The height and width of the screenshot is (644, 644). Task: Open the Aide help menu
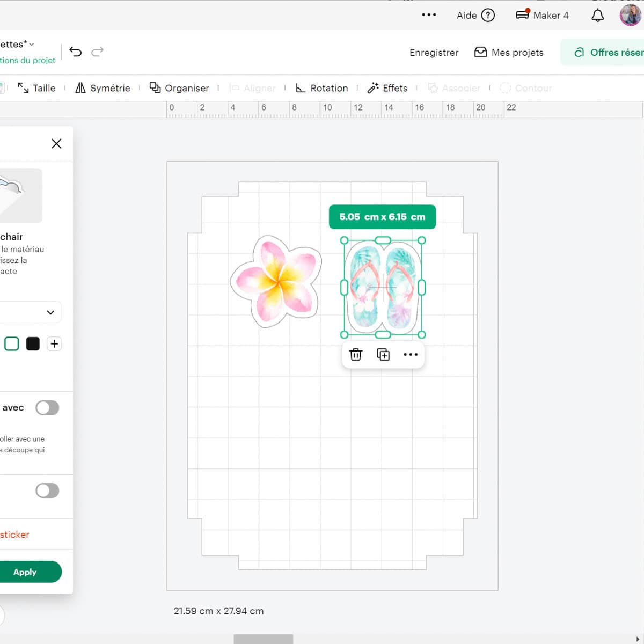tap(474, 15)
